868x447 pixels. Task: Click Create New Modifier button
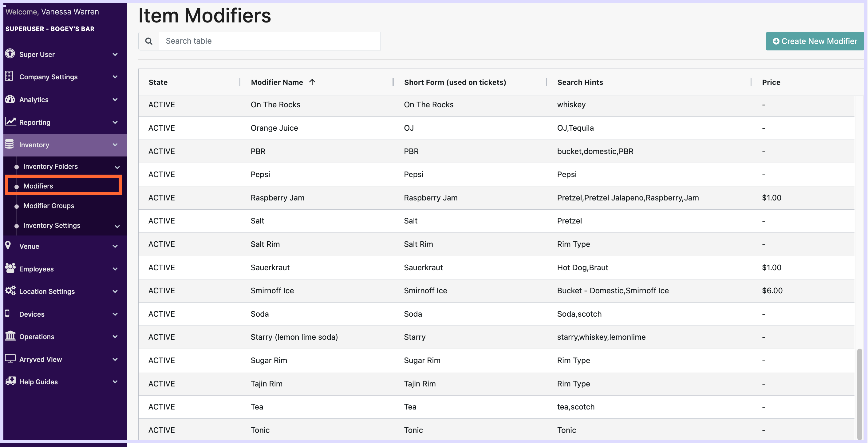click(815, 41)
